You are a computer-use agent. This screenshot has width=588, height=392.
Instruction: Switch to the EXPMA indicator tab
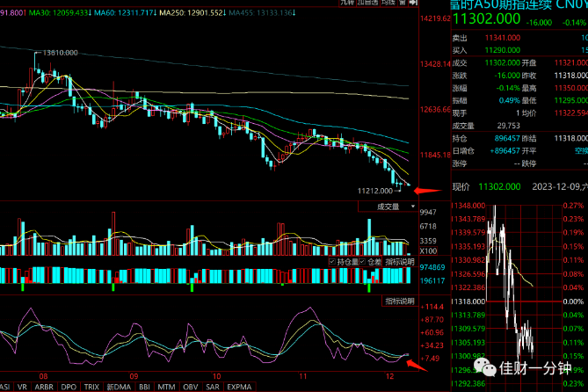coord(239,387)
